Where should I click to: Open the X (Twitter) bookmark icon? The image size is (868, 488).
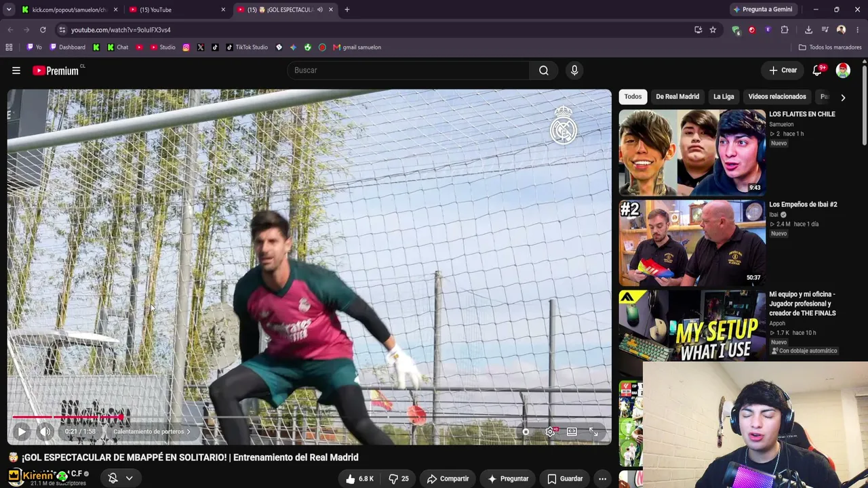[201, 47]
